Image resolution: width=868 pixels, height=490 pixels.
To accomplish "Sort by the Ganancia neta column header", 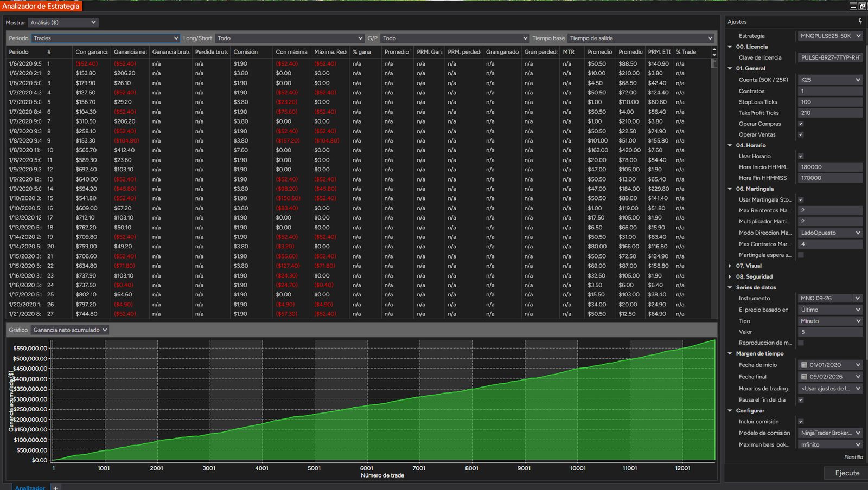I will (130, 52).
